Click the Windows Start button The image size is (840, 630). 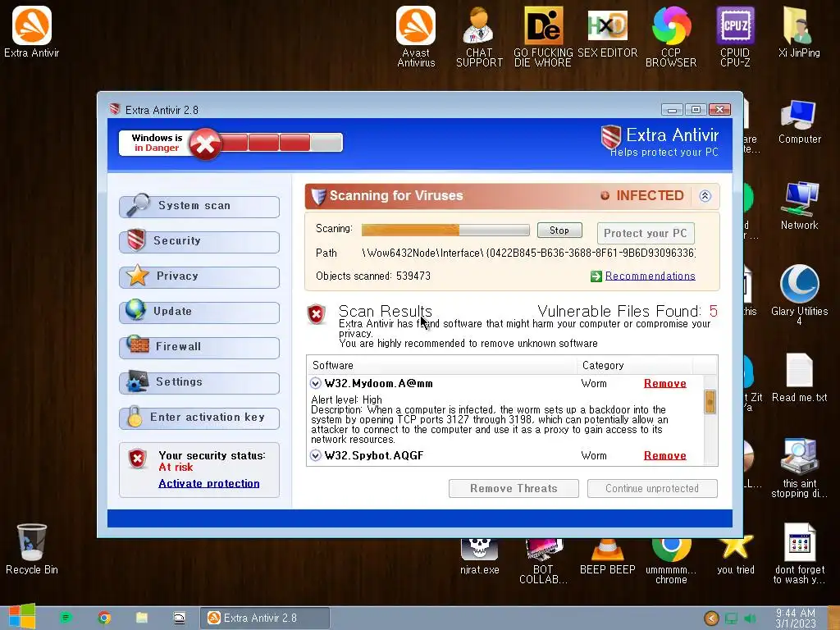coord(22,617)
